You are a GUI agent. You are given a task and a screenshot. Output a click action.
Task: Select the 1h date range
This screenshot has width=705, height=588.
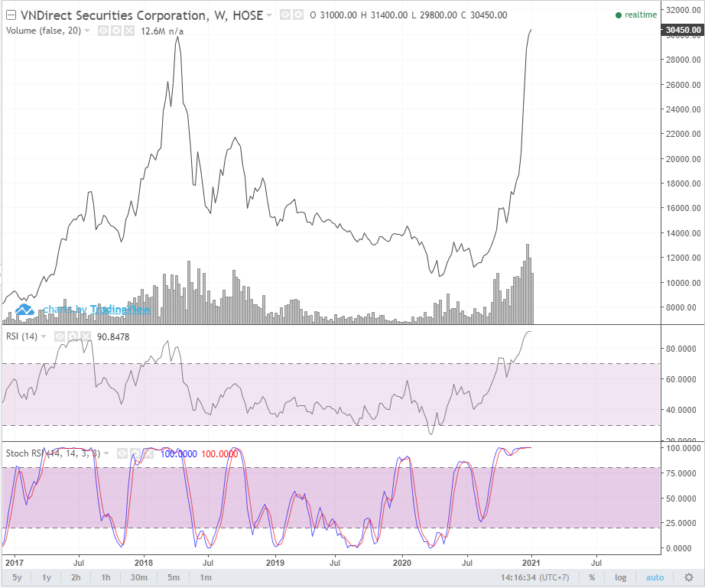pos(106,577)
